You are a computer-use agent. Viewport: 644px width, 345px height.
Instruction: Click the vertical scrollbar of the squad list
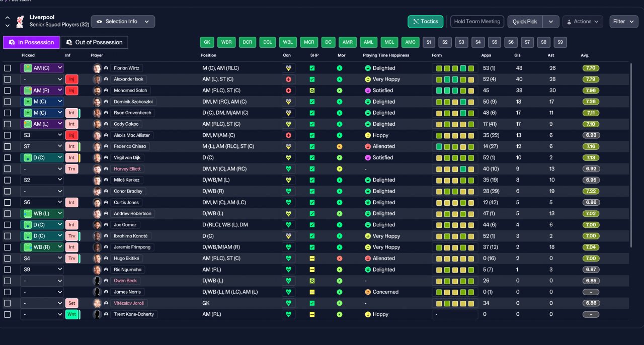631,155
